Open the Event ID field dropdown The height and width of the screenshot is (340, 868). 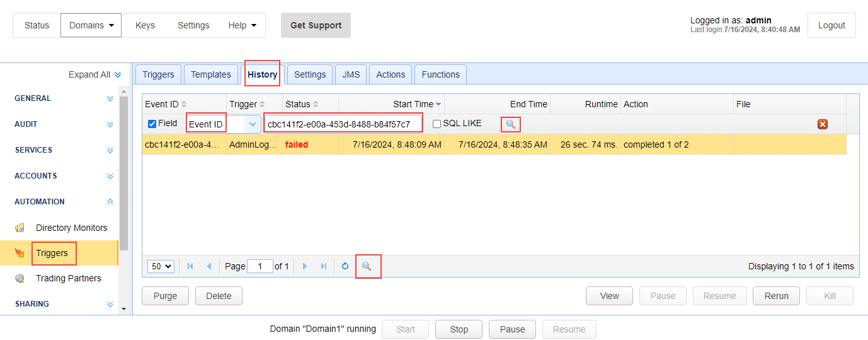(253, 124)
